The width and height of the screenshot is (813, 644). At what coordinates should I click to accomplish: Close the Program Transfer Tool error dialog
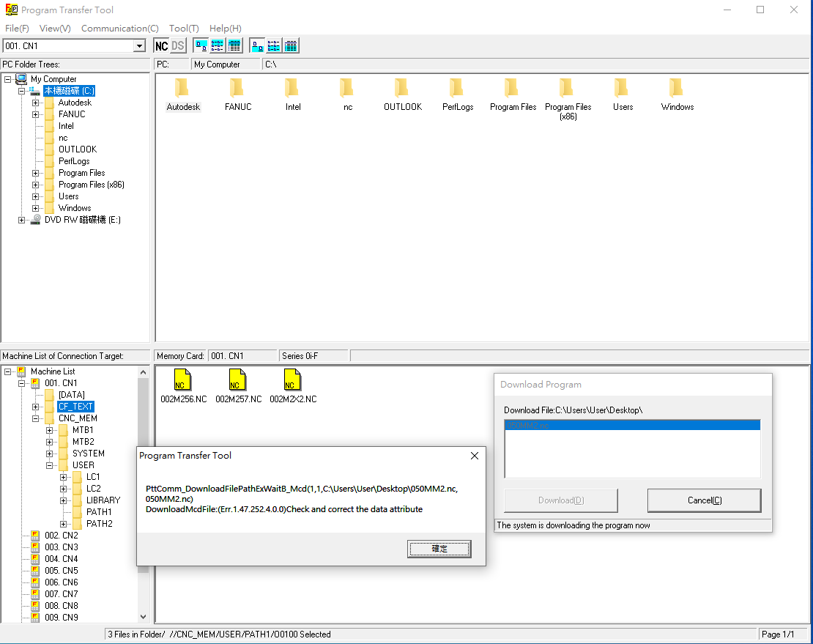pyautogui.click(x=474, y=456)
